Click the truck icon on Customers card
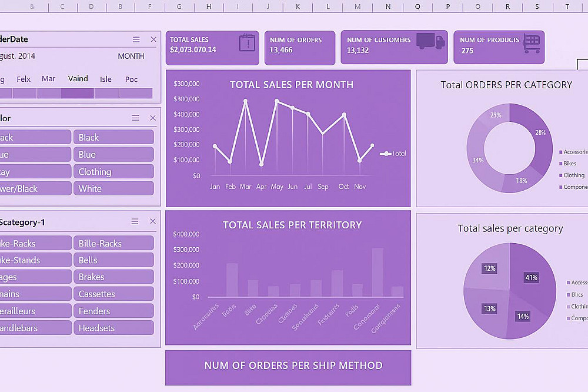The width and height of the screenshot is (588, 392). tap(430, 41)
